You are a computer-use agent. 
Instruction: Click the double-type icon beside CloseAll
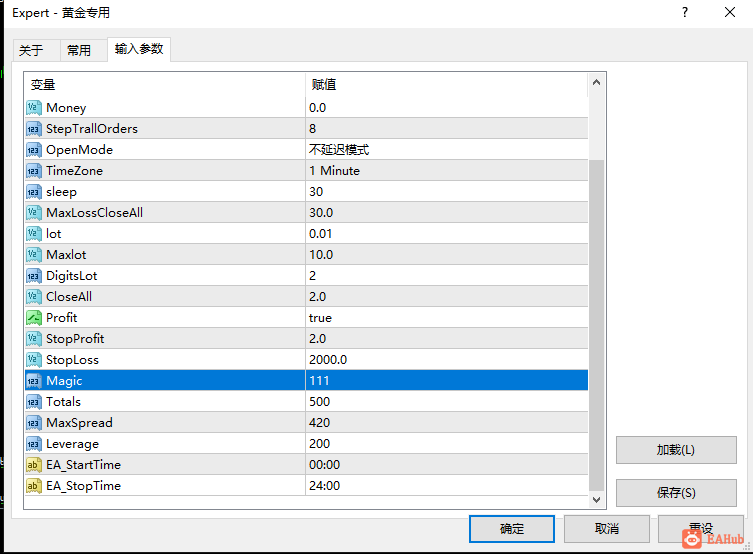tap(34, 297)
